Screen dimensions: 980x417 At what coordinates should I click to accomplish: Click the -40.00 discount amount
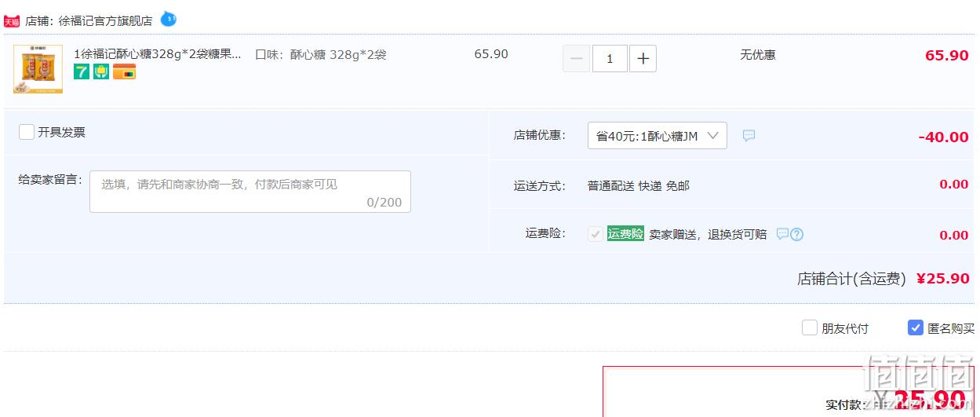pos(944,137)
